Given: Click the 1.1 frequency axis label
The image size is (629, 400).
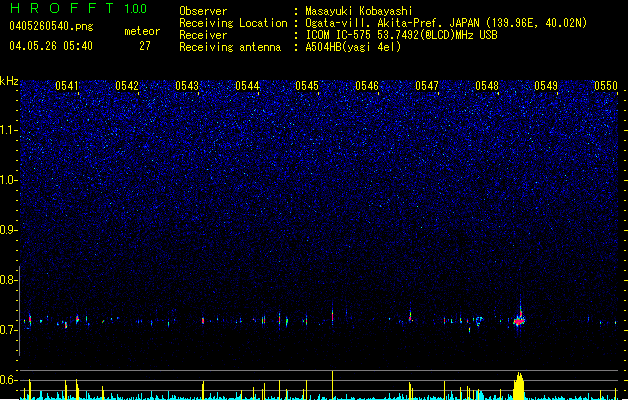Looking at the screenshot, I should pyautogui.click(x=9, y=130).
